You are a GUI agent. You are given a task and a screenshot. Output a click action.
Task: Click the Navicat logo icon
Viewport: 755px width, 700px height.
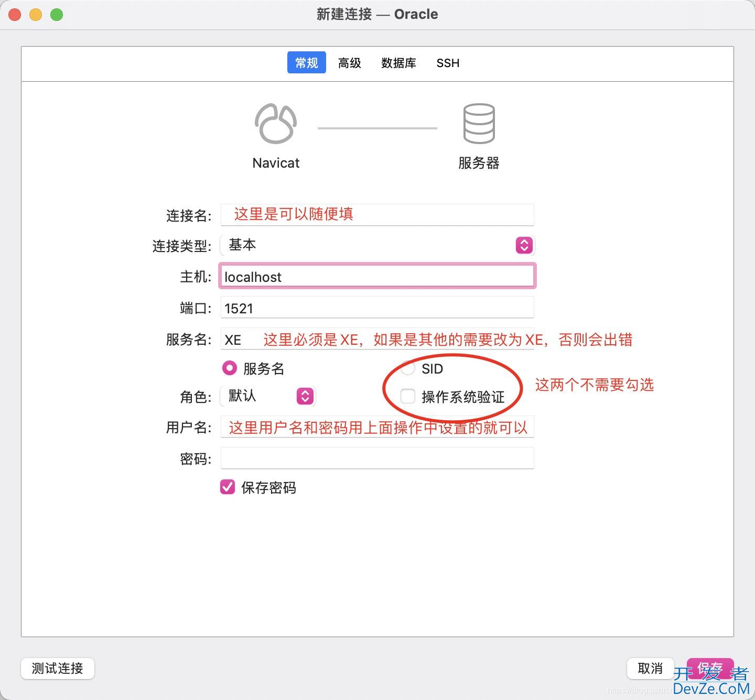click(276, 124)
